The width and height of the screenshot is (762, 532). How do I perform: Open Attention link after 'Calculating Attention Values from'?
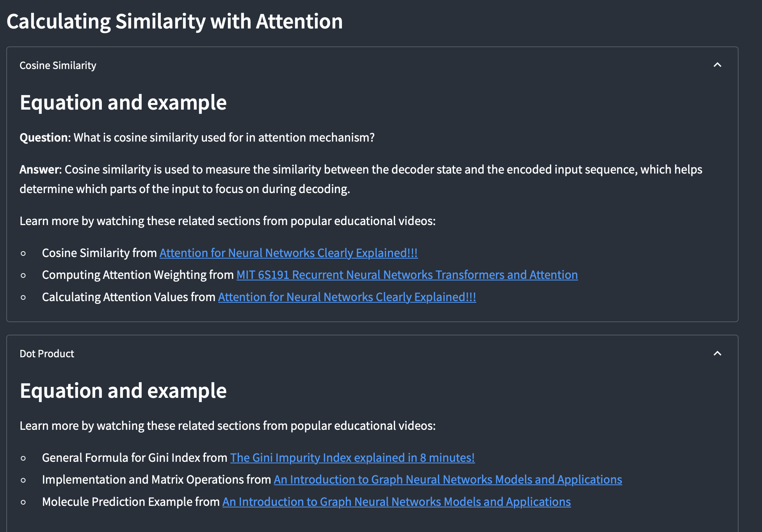347,297
